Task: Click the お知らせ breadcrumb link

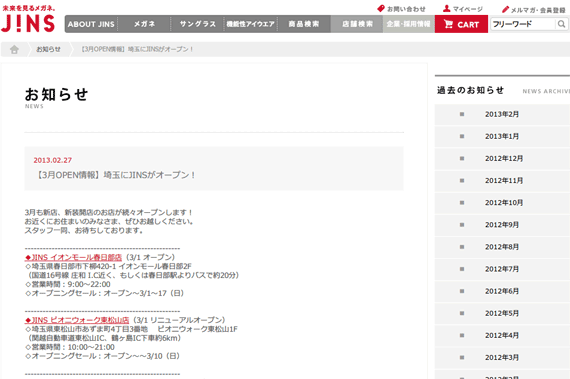Action: (48, 49)
